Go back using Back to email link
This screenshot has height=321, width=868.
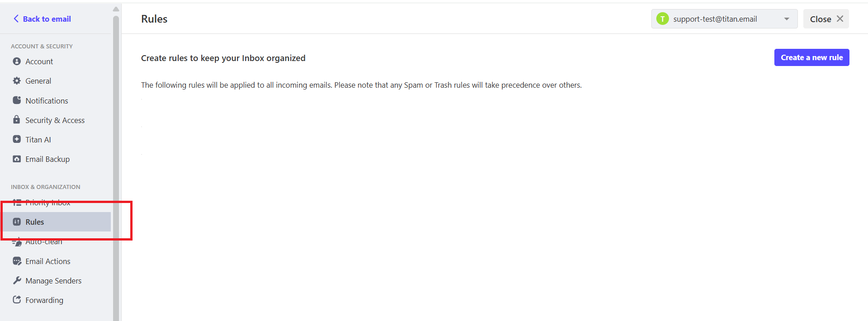pyautogui.click(x=42, y=19)
